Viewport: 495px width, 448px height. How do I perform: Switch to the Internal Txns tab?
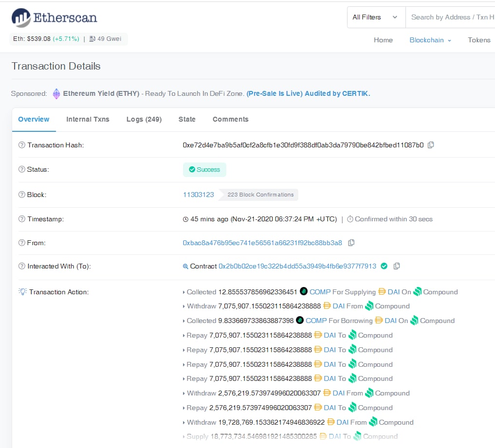(88, 119)
